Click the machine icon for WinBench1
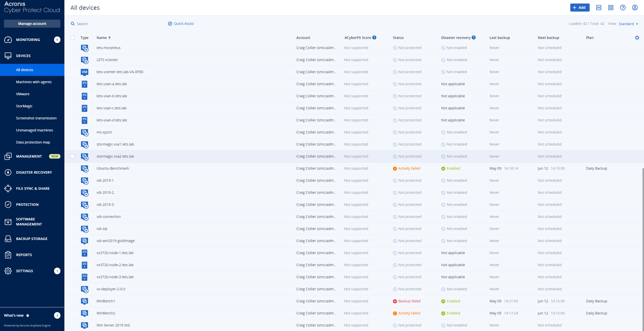 click(x=85, y=301)
